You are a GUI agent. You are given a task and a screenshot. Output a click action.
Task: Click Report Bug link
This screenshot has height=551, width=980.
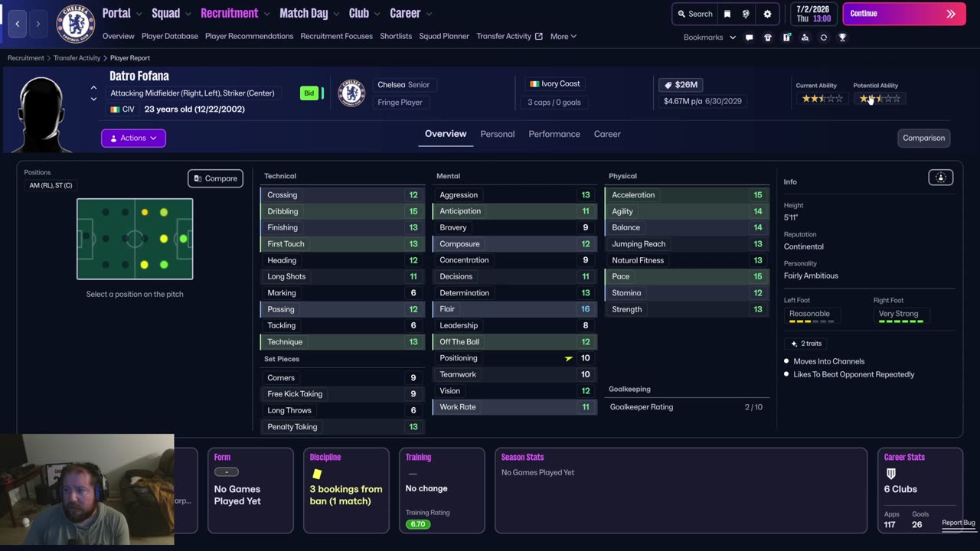click(x=959, y=523)
